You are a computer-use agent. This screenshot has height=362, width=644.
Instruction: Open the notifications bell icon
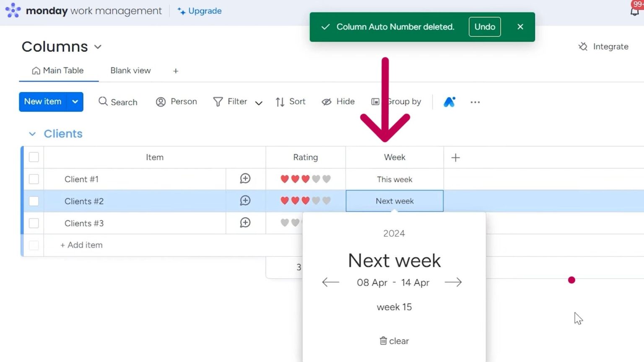[635, 11]
